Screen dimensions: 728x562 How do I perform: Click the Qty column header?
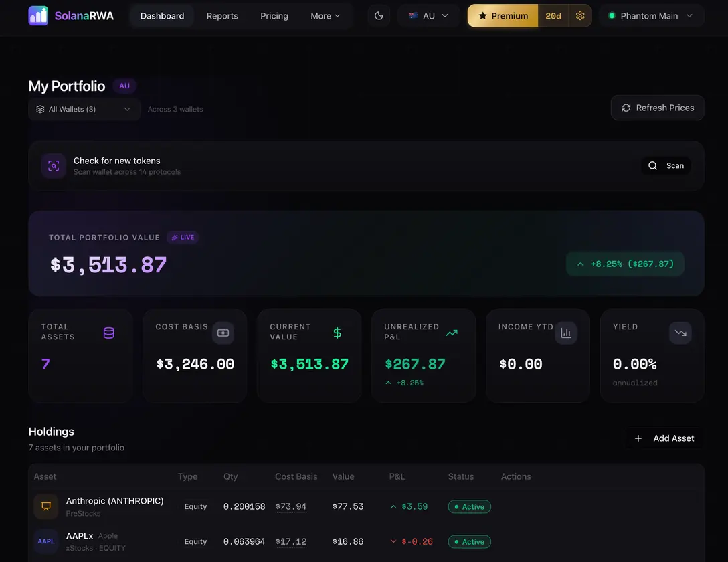[230, 476]
